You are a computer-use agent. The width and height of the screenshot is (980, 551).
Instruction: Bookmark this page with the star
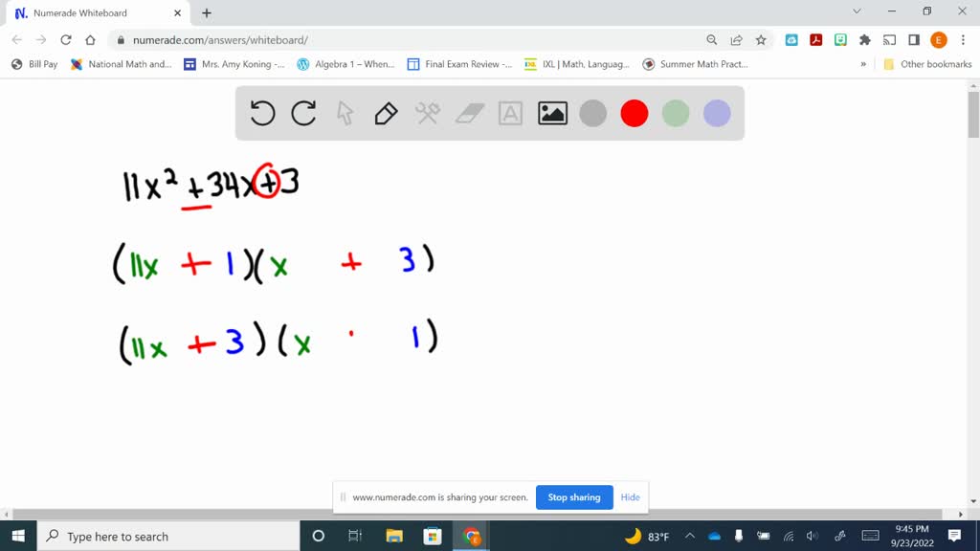click(x=761, y=39)
